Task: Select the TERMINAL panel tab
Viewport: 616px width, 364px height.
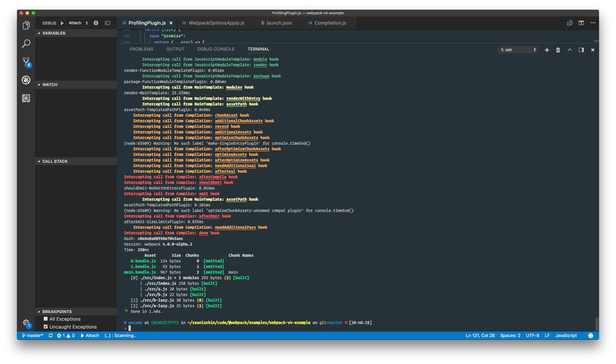Action: coord(258,49)
